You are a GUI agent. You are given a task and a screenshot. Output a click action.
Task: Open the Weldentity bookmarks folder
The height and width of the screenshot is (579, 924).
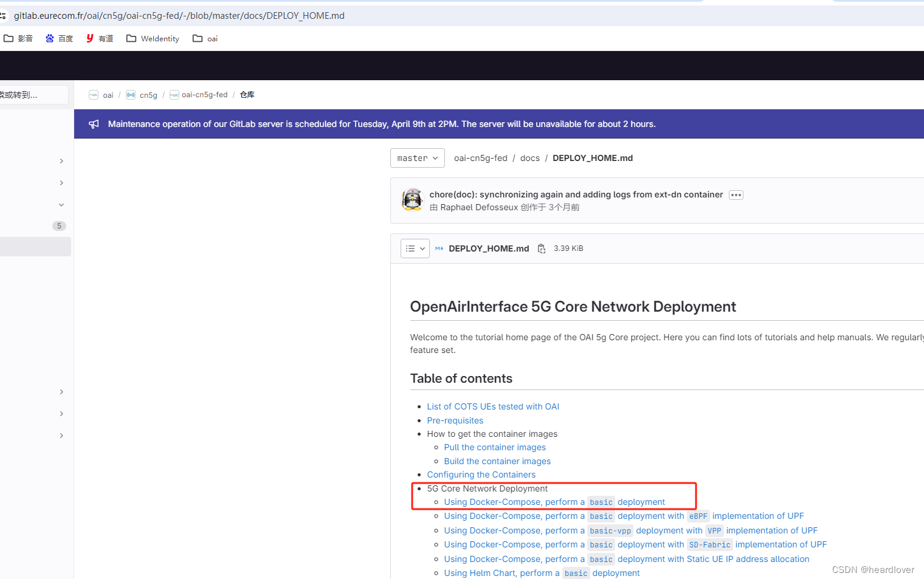tap(152, 38)
